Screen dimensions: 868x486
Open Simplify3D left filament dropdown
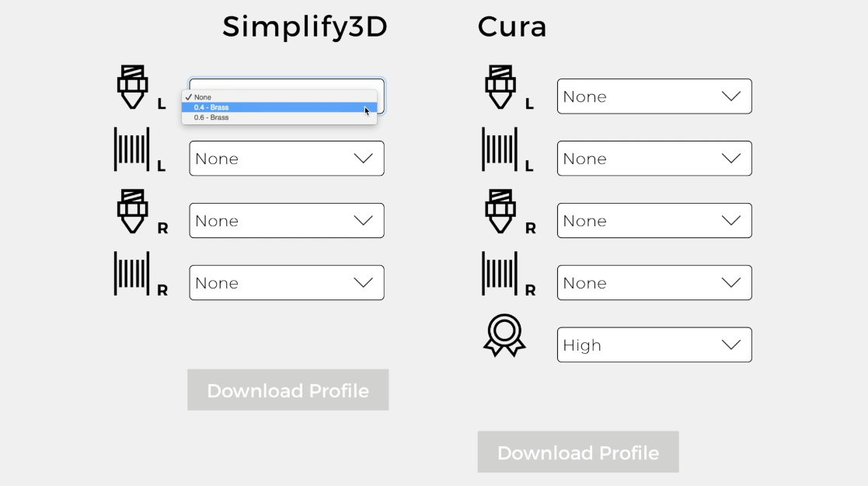pyautogui.click(x=287, y=159)
